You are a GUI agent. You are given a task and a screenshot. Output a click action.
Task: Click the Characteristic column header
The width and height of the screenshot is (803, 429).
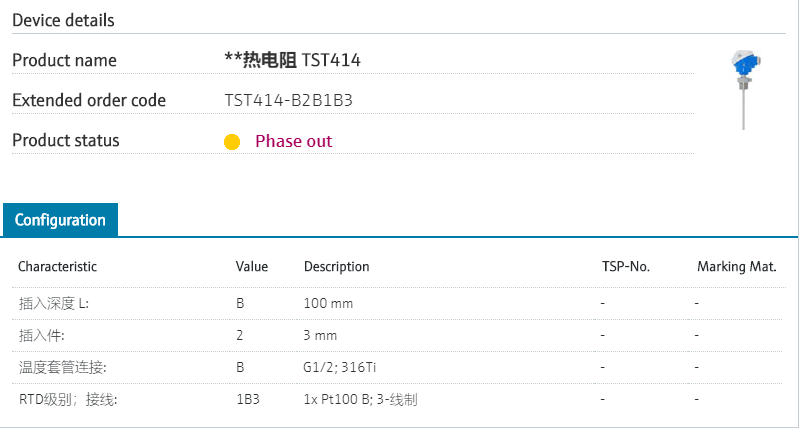[x=57, y=267]
